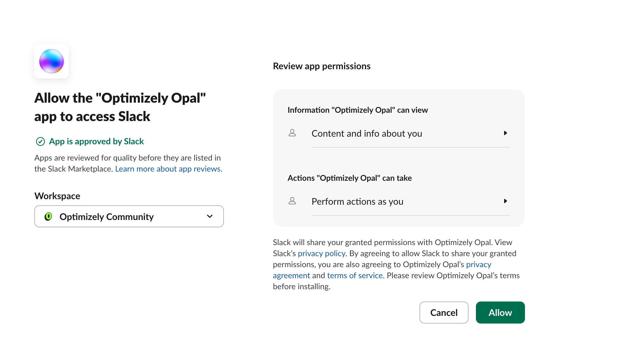Click the Allow button
The image size is (628, 364).
tap(500, 313)
